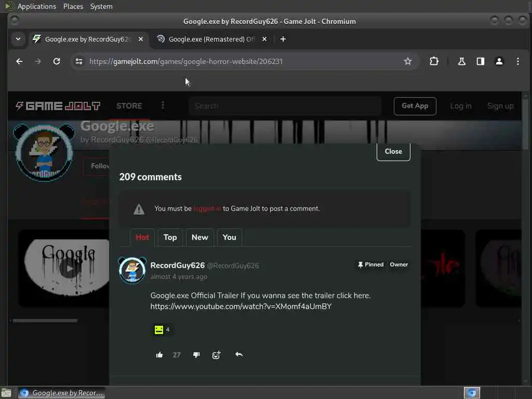The image size is (532, 399).
Task: Play the Google video thumbnail
Action: 69,269
